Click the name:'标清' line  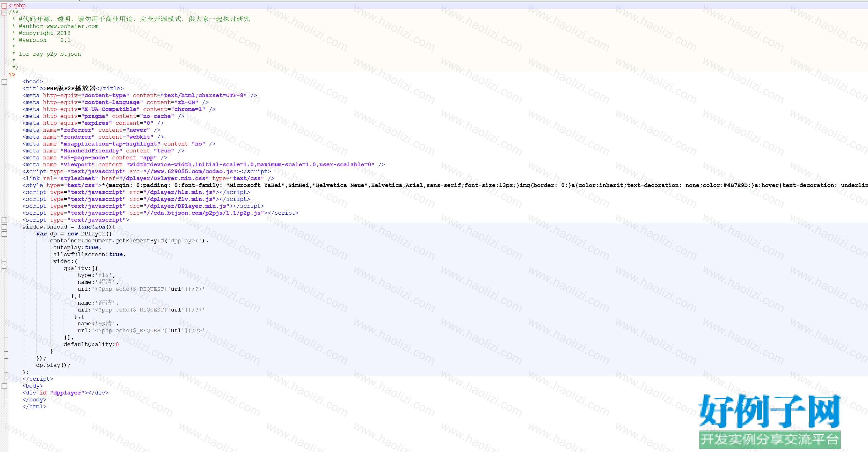tap(98, 324)
